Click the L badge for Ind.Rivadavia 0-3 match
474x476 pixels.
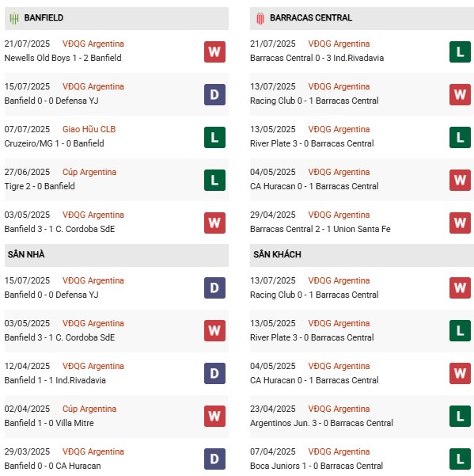[460, 52]
